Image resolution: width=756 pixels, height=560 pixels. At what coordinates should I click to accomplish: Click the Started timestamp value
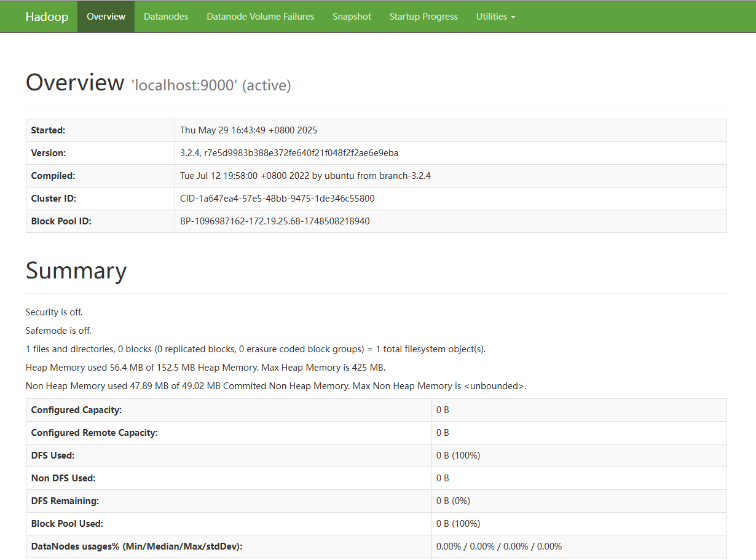click(248, 130)
